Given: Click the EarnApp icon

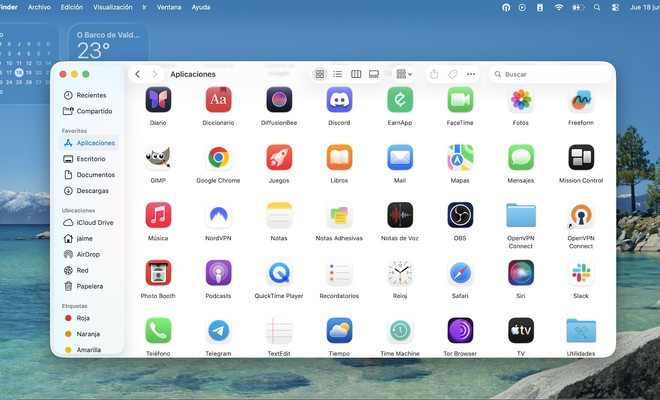Looking at the screenshot, I should [x=400, y=100].
